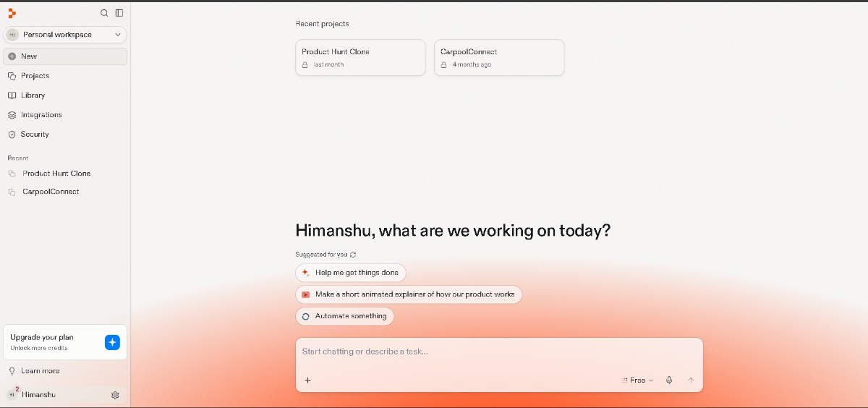Screen dimensions: 868x408
Task: Choose the 'Automate something' suggestion
Action: (345, 316)
